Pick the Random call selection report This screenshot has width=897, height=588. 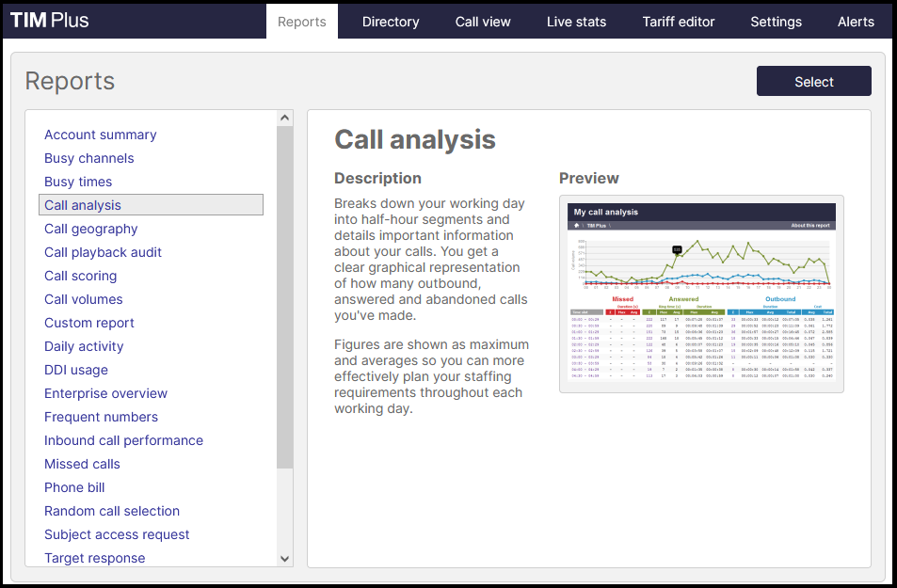[x=111, y=511]
